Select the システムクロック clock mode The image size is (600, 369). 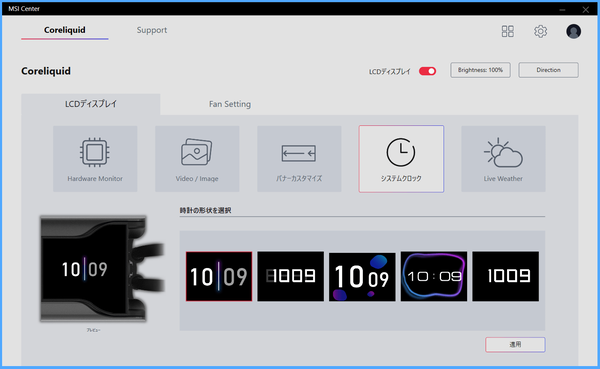coord(401,159)
